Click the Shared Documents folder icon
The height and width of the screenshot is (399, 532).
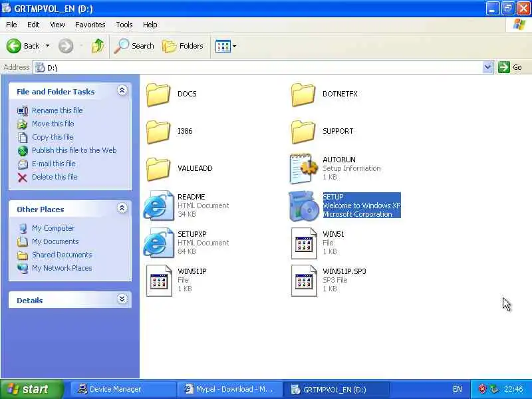(23, 255)
